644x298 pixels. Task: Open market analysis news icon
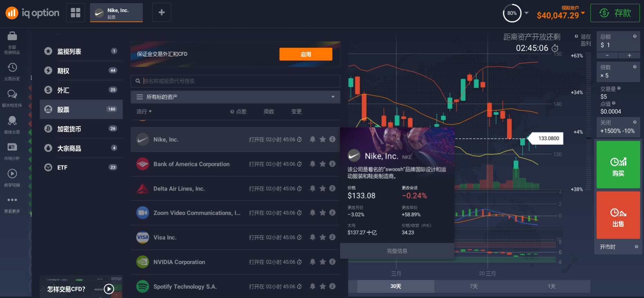point(12,147)
